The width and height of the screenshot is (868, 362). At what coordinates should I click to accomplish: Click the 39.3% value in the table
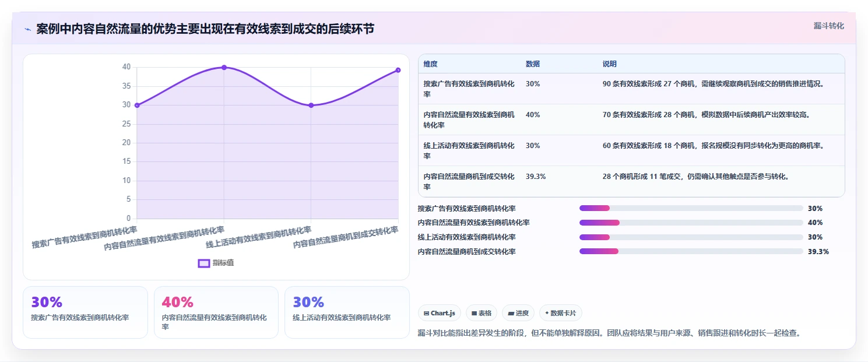pos(536,176)
